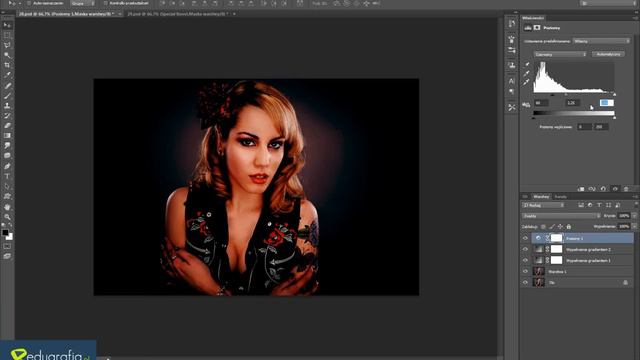Image resolution: width=640 pixels, height=360 pixels.
Task: Hide the Tło background layer
Action: (x=525, y=282)
